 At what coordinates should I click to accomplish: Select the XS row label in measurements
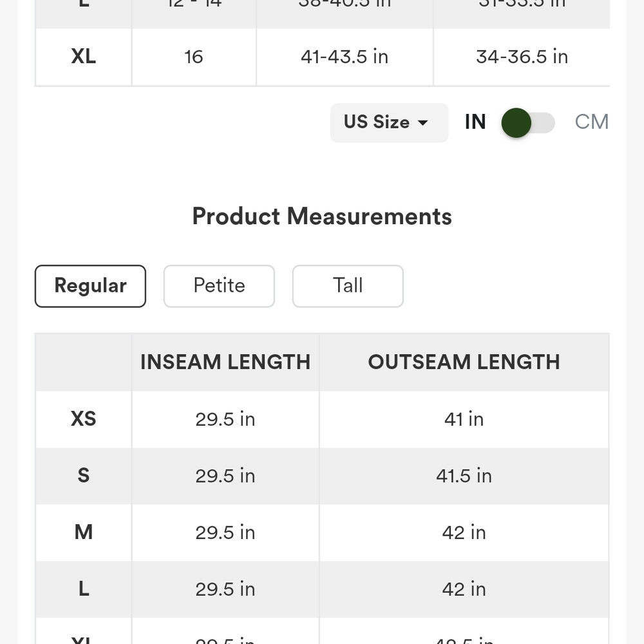83,419
